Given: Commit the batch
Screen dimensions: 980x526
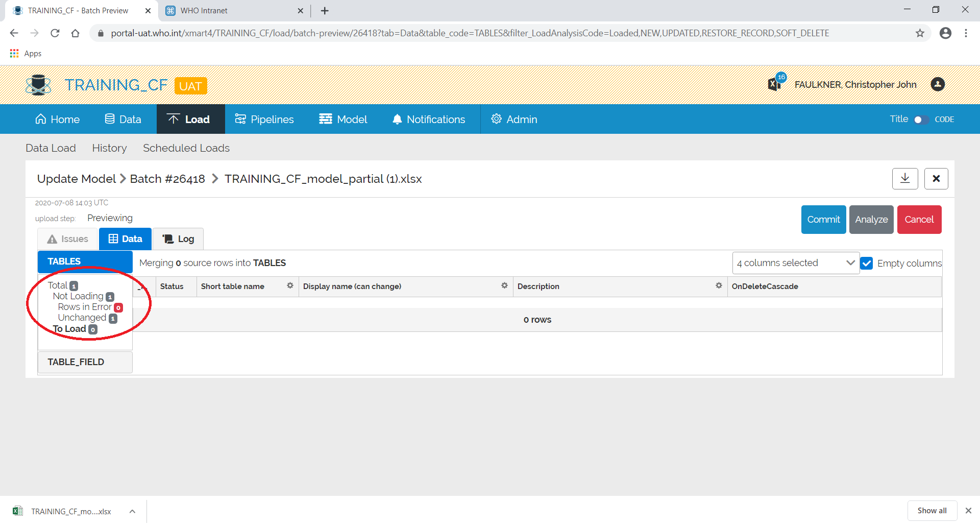Looking at the screenshot, I should [x=823, y=219].
